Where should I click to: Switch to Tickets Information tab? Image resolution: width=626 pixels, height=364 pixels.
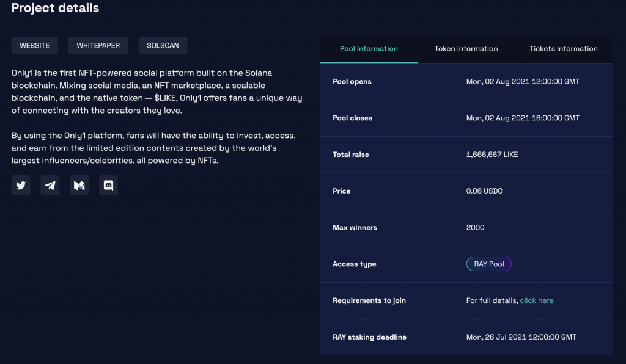[563, 49]
